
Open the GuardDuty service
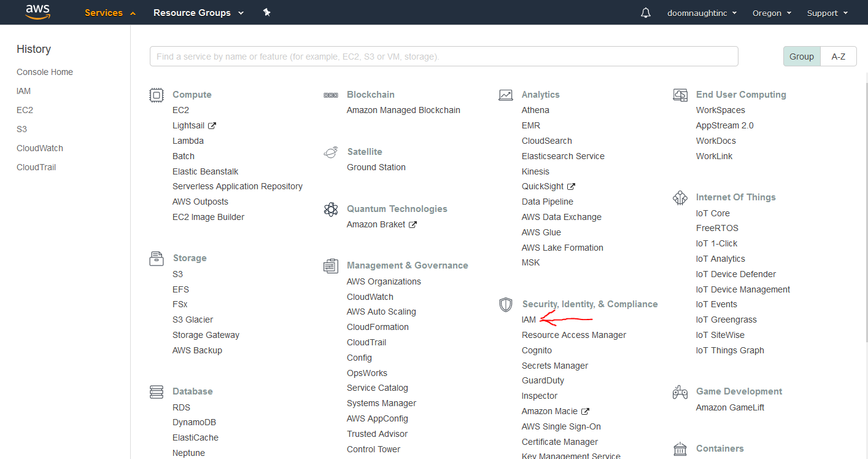pyautogui.click(x=543, y=380)
